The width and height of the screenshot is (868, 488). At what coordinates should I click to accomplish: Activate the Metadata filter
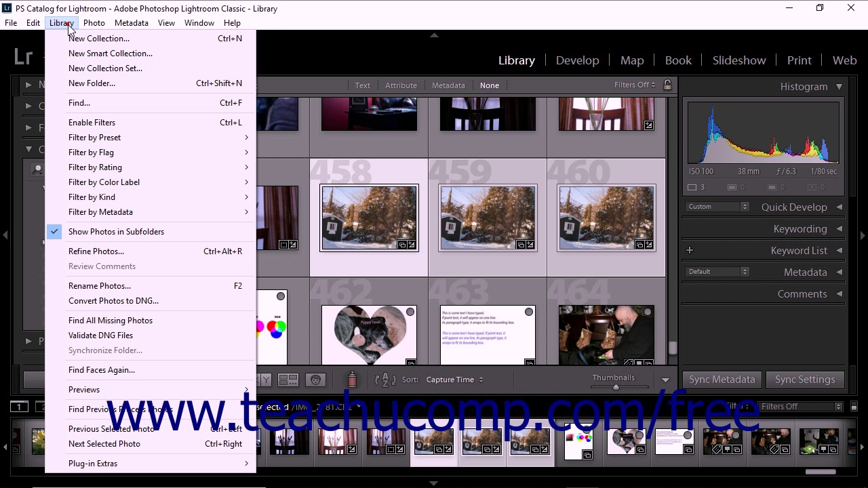448,85
